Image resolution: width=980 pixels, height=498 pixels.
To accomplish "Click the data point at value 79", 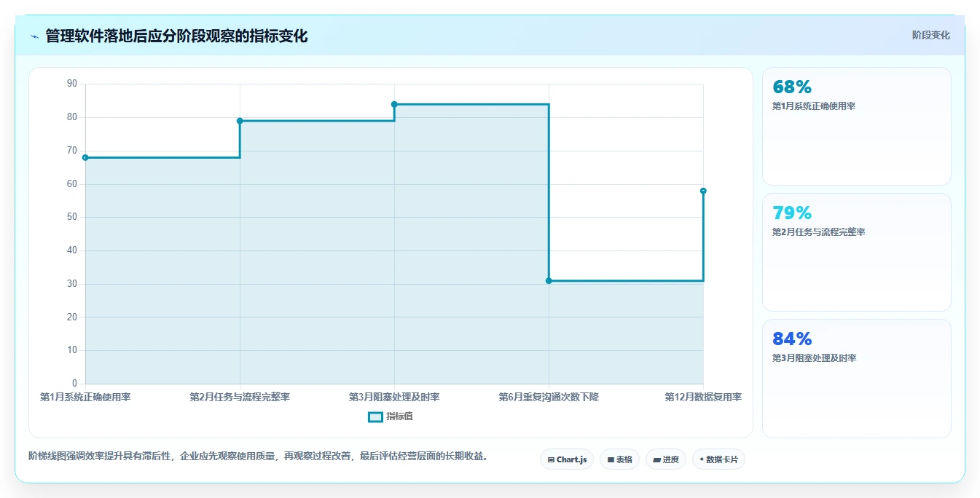I will click(240, 121).
